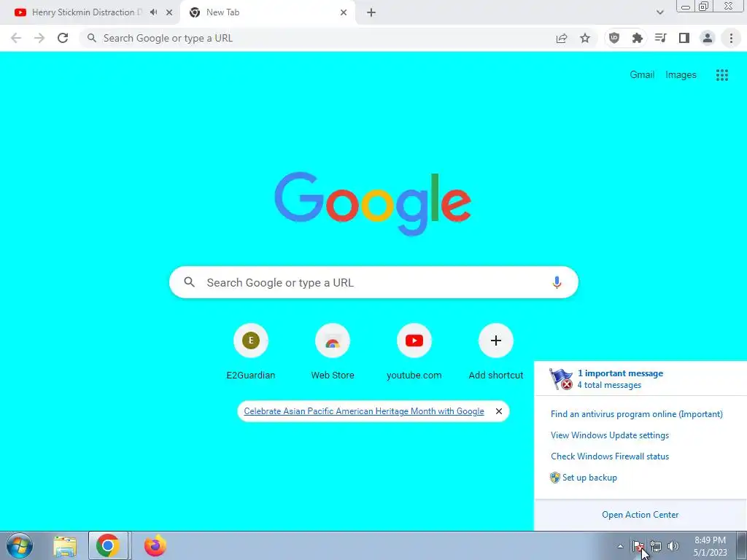Click Set up backup link
Screen dimensions: 747x560
[589, 477]
